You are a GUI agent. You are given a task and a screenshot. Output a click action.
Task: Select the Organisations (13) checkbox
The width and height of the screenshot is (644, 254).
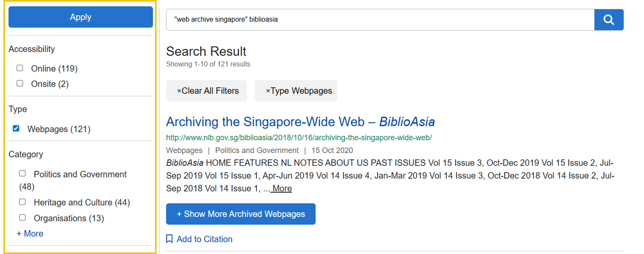22,218
